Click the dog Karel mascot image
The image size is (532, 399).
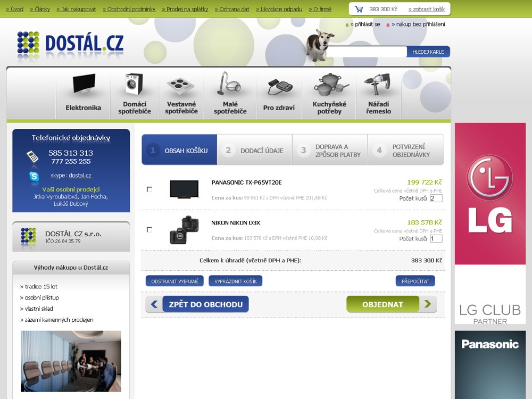(319, 45)
